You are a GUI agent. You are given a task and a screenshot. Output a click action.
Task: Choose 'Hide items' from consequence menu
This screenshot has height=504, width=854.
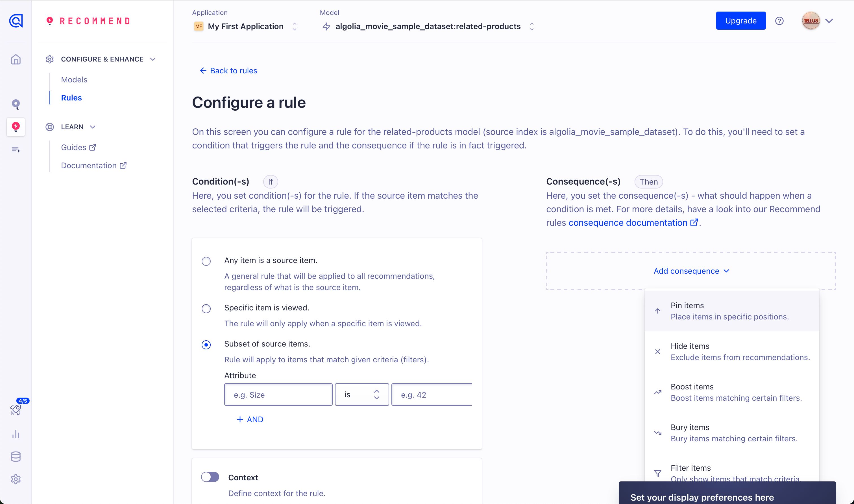point(732,352)
